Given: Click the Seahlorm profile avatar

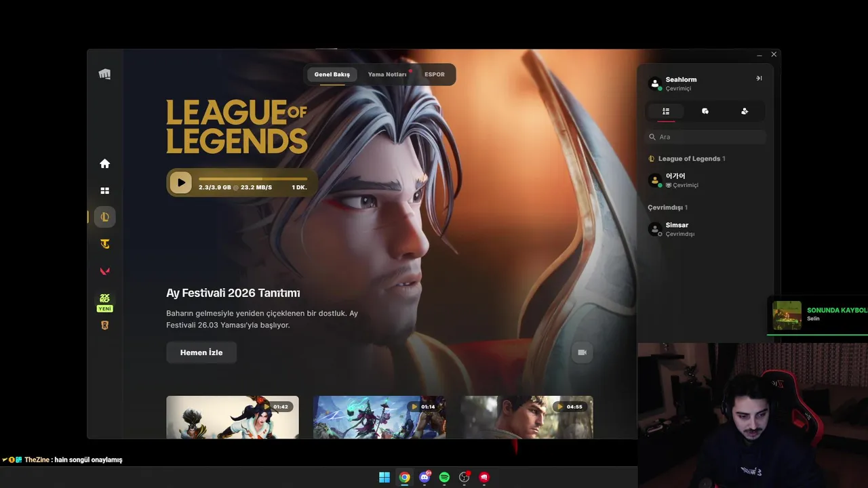Looking at the screenshot, I should tap(655, 83).
